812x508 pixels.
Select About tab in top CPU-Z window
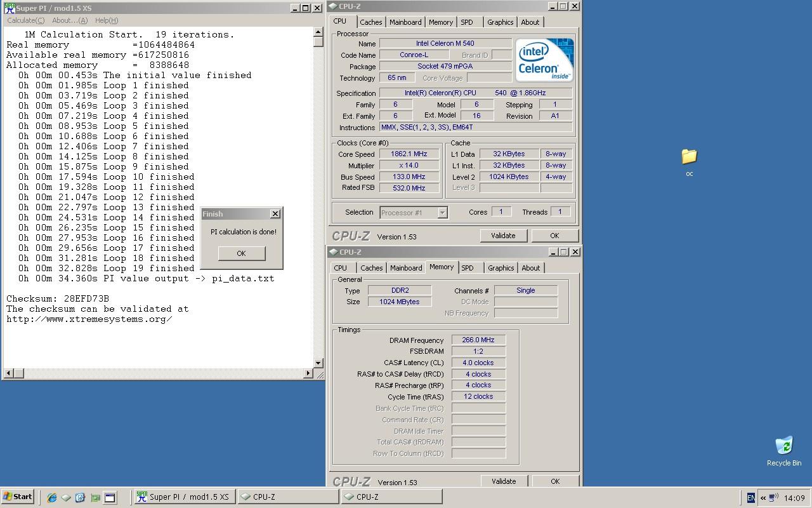pyautogui.click(x=530, y=22)
